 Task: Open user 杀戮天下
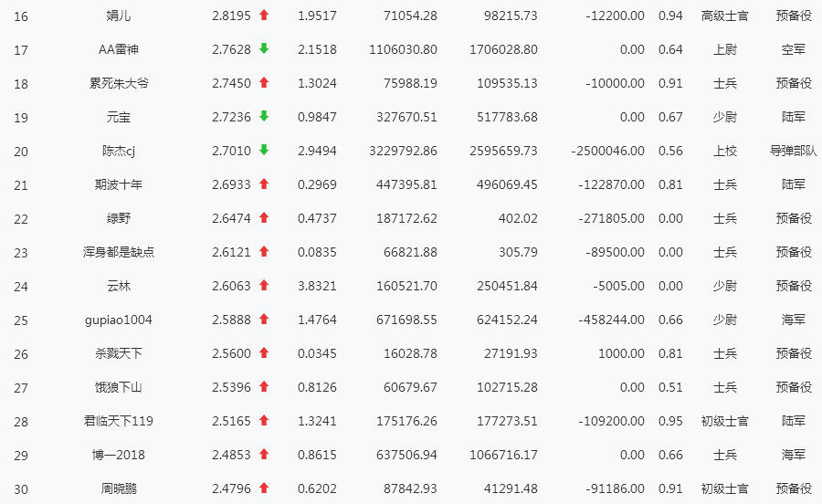coord(119,353)
